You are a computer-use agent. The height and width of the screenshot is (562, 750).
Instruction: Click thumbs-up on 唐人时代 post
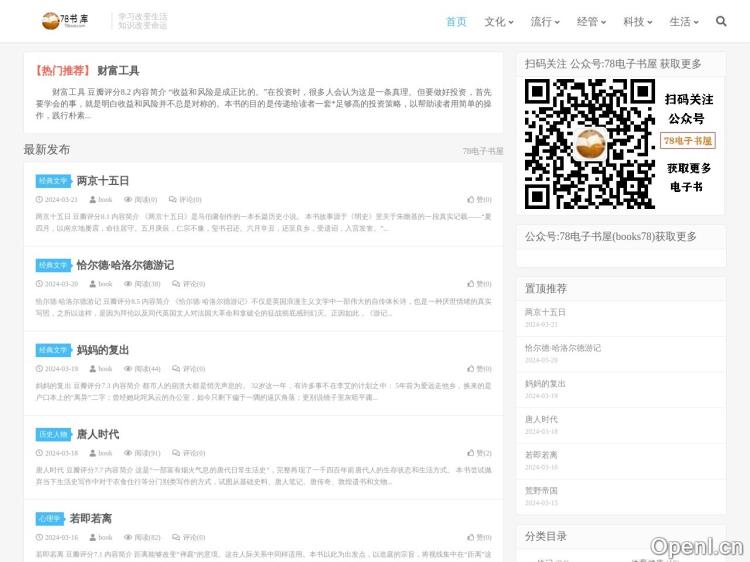tap(472, 453)
